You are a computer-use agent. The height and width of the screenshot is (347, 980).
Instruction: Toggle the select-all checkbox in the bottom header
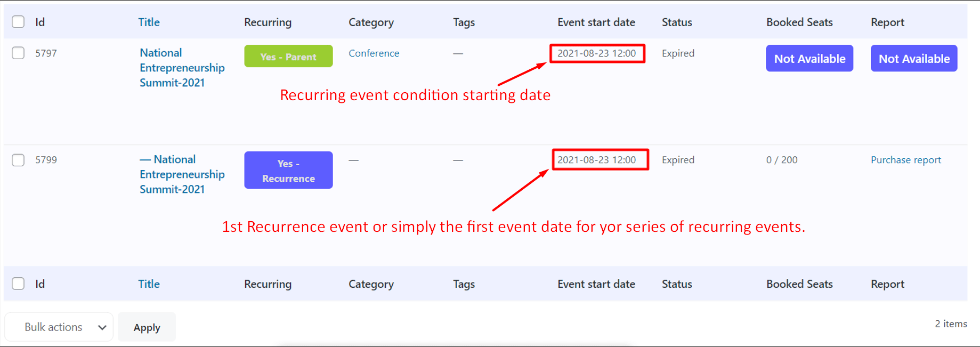(18, 284)
